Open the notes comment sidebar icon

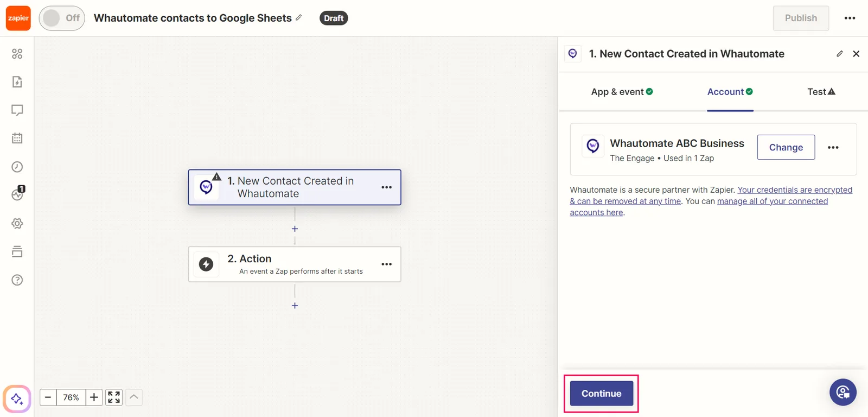coord(17,110)
